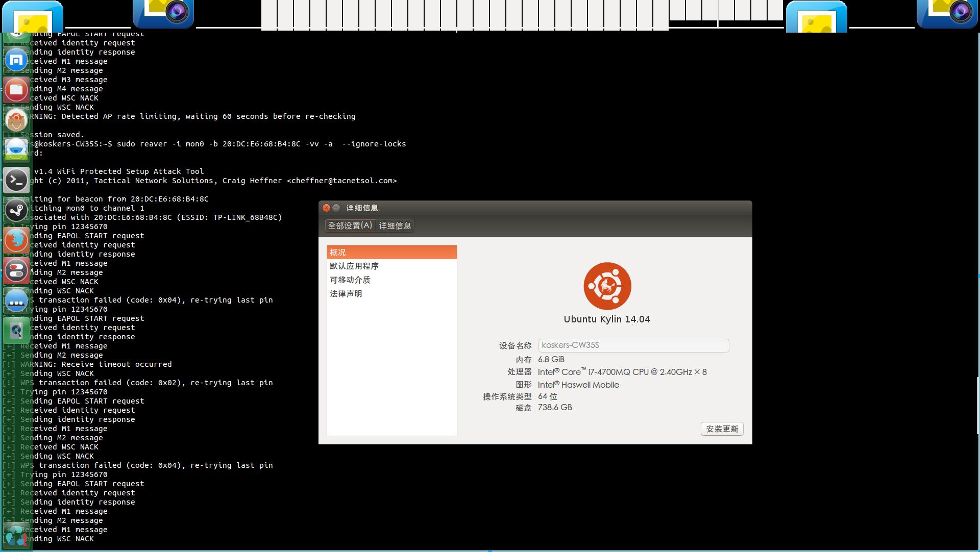The height and width of the screenshot is (552, 980).
Task: Click the Ubuntu Kylin 14.04 version text
Action: [607, 319]
